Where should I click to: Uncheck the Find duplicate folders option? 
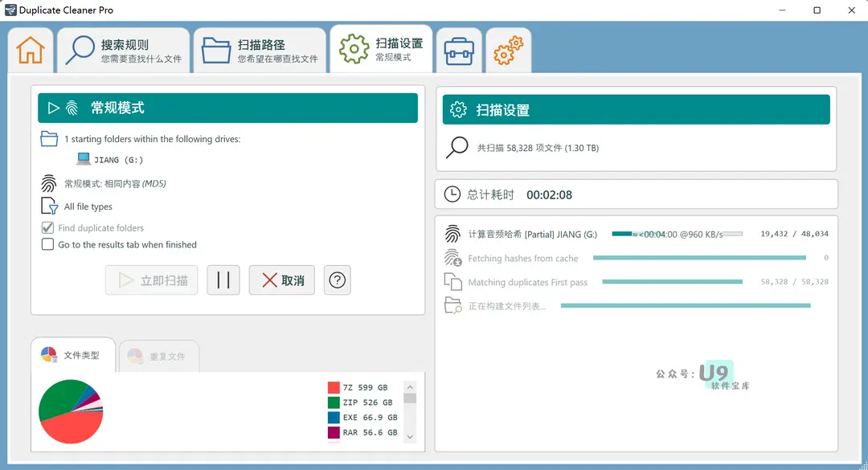[46, 227]
